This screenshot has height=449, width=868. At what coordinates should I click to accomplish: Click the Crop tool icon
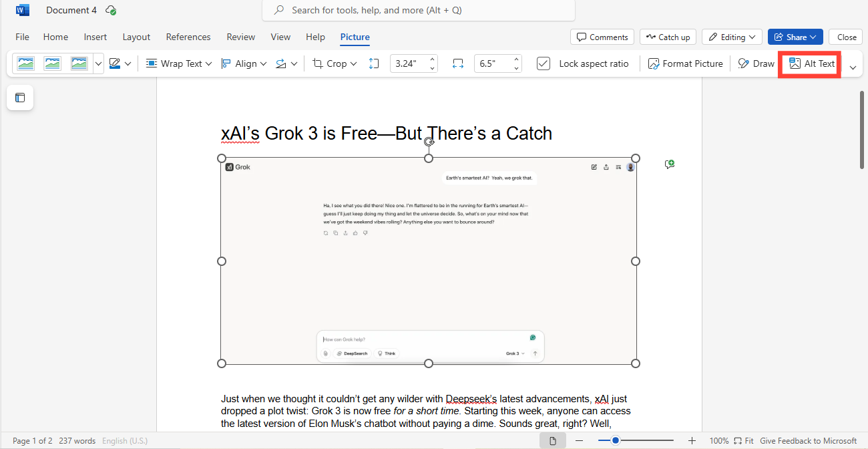coord(318,63)
